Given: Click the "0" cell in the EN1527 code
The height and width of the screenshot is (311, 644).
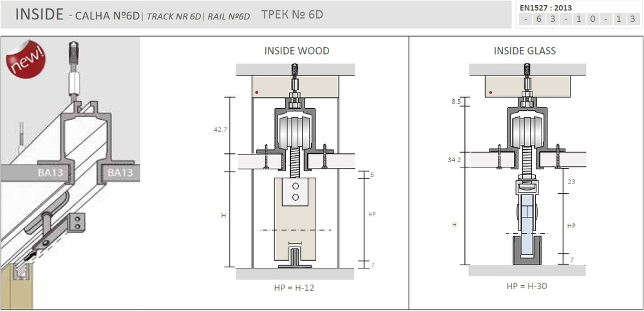Looking at the screenshot, I should (x=592, y=19).
